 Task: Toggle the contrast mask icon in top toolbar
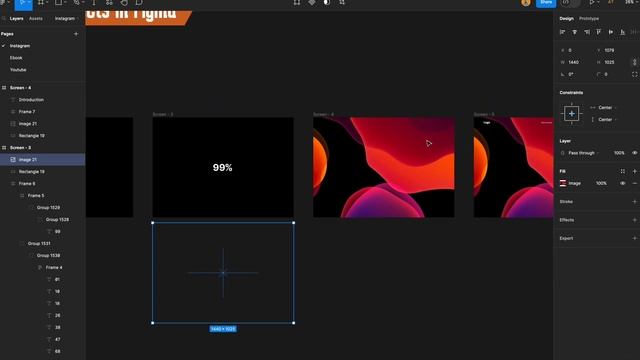coord(327,3)
